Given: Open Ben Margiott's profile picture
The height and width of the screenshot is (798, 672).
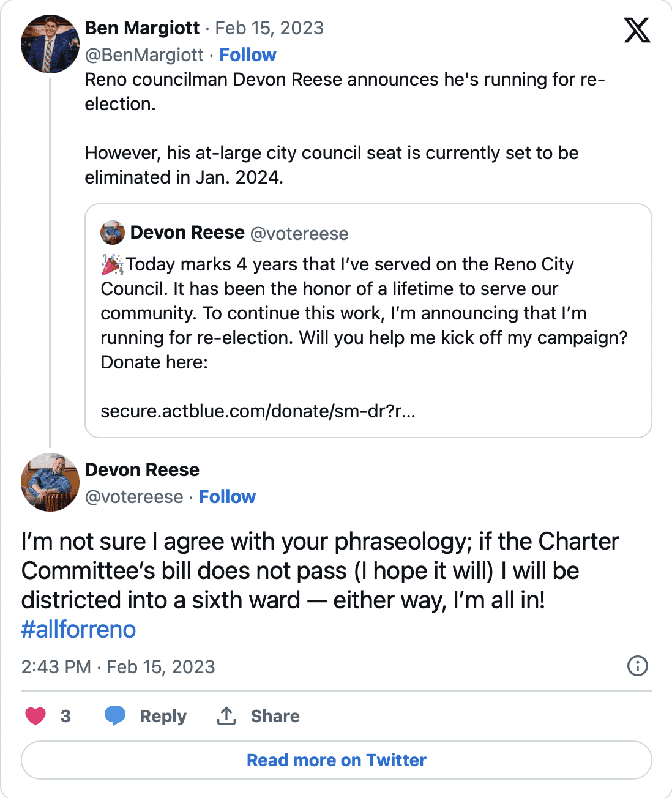Looking at the screenshot, I should click(x=50, y=44).
